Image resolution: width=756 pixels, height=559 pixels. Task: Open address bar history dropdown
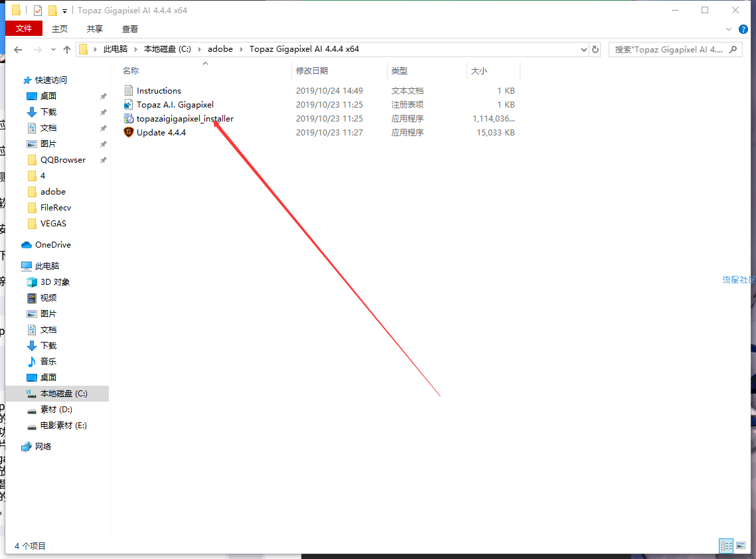coord(584,49)
